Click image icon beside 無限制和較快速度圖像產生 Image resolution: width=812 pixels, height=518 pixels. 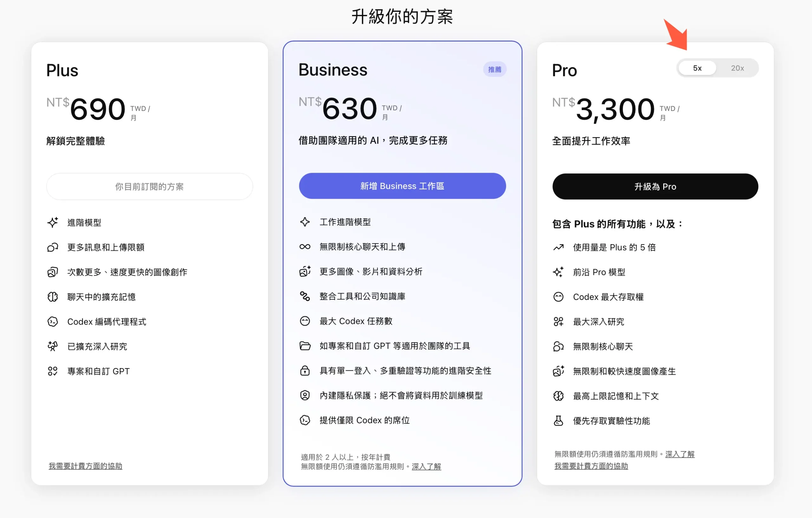pyautogui.click(x=559, y=371)
